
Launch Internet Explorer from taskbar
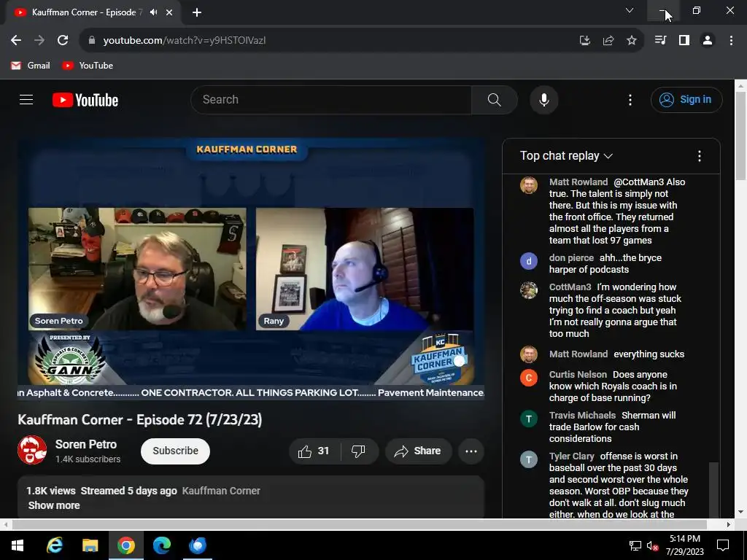(54, 545)
